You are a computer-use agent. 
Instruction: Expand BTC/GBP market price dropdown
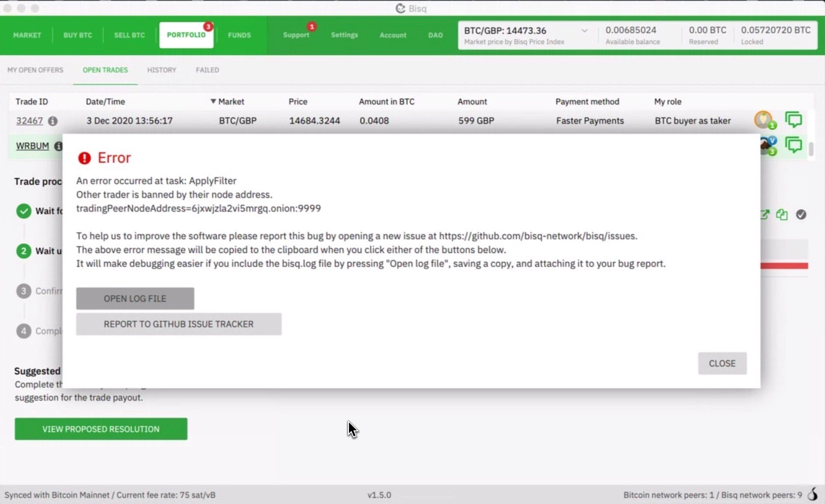[x=585, y=31]
